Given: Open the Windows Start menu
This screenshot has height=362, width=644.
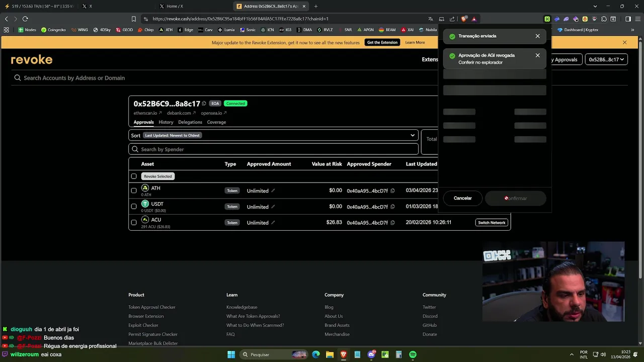Looking at the screenshot, I should [231, 354].
